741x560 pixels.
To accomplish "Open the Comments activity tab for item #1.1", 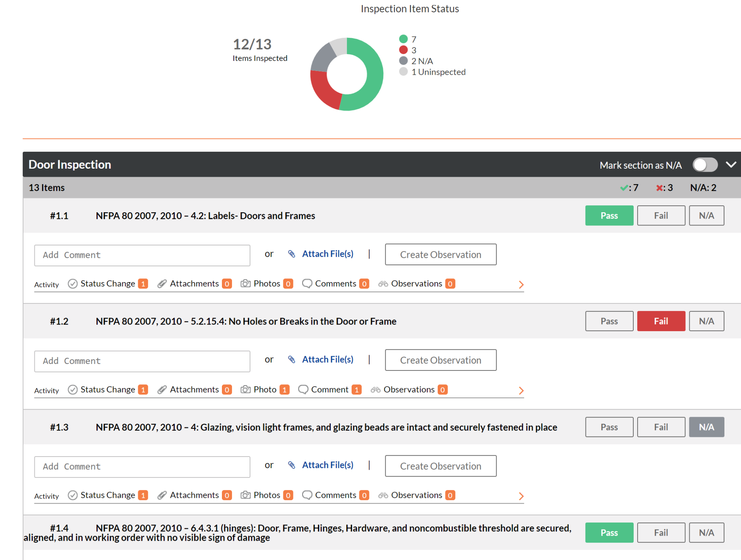I will pos(335,284).
